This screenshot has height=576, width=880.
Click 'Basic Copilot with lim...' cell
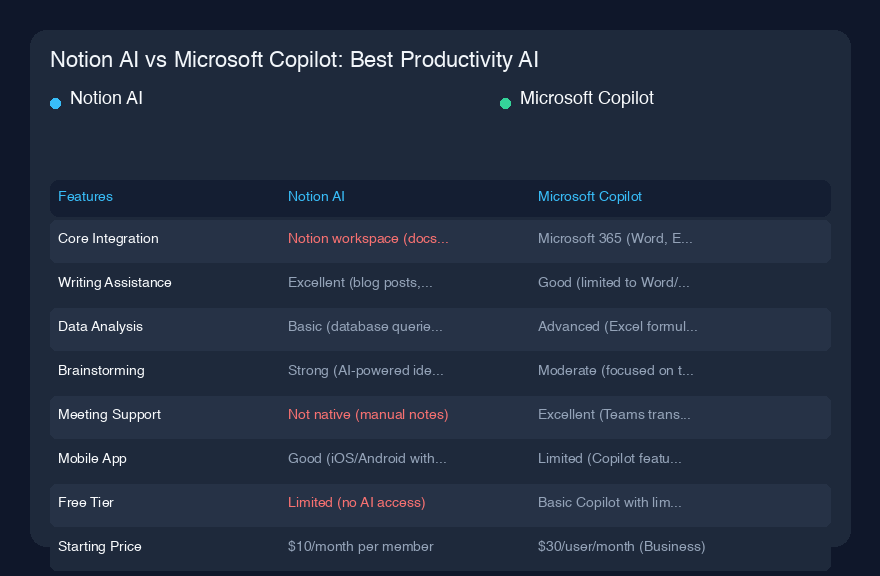(610, 502)
